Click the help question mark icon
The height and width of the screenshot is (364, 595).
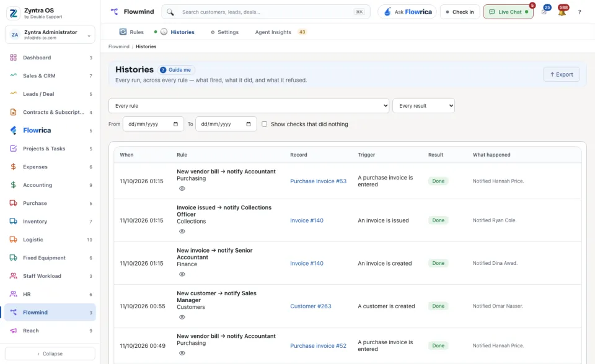pyautogui.click(x=580, y=12)
